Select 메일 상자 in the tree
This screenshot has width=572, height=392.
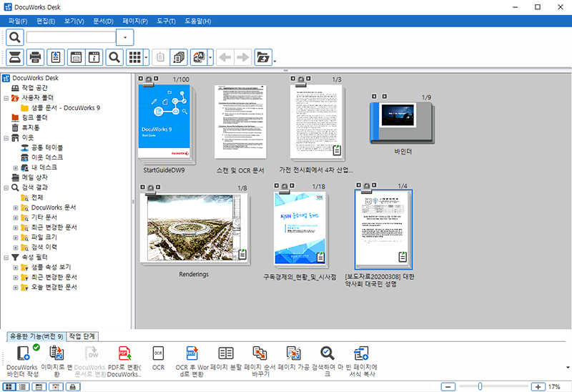coord(34,177)
